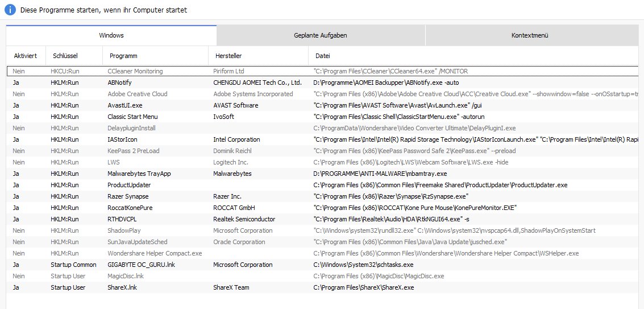Image resolution: width=644 pixels, height=309 pixels.
Task: Select the KeePass 2 PreLoad entry
Action: click(x=322, y=151)
